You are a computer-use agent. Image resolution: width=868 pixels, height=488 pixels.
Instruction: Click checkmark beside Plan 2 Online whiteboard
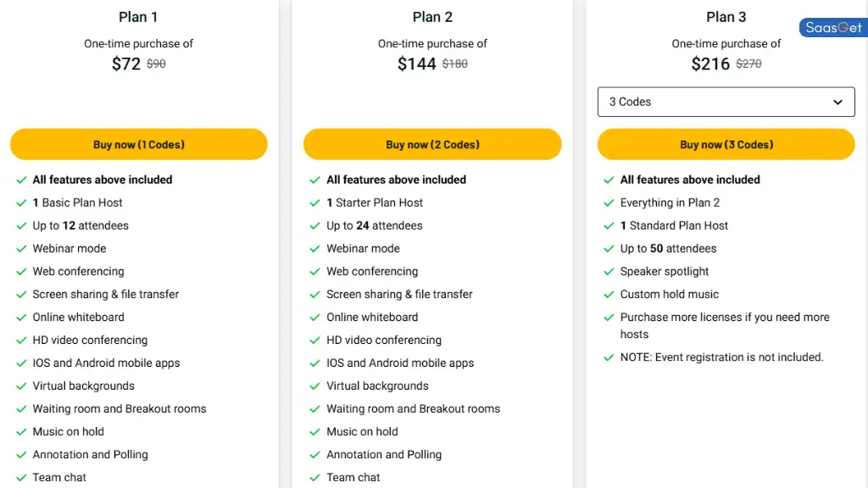click(x=315, y=318)
